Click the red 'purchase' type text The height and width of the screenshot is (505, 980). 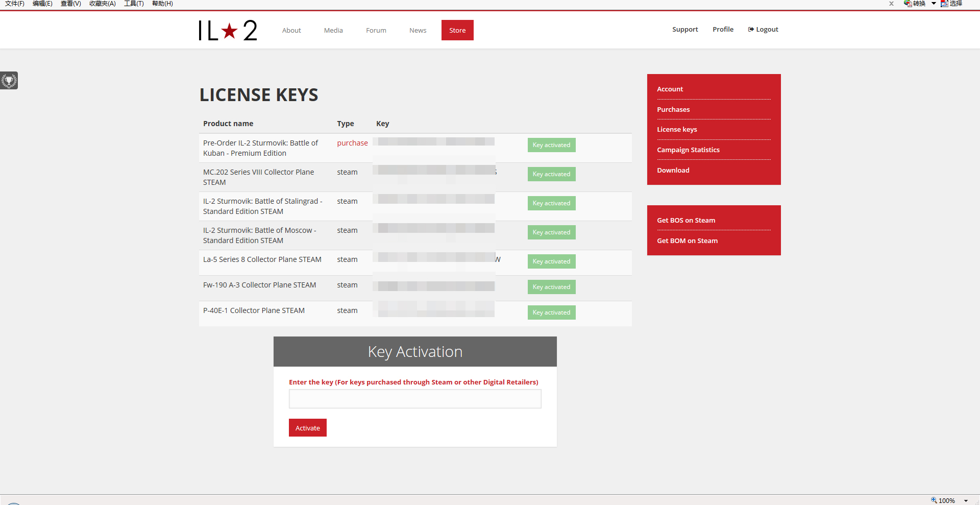(352, 143)
